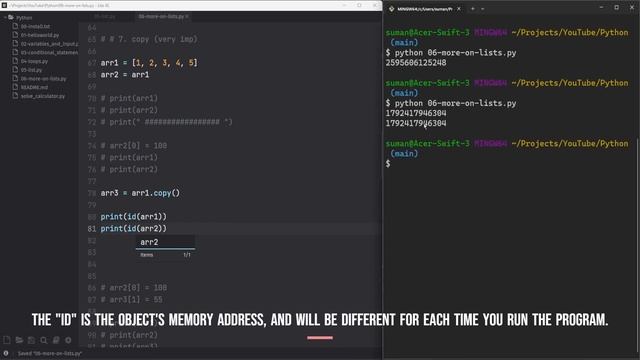Click the first 1792417946304 terminal output line
Image resolution: width=640 pixels, height=360 pixels.
(416, 113)
